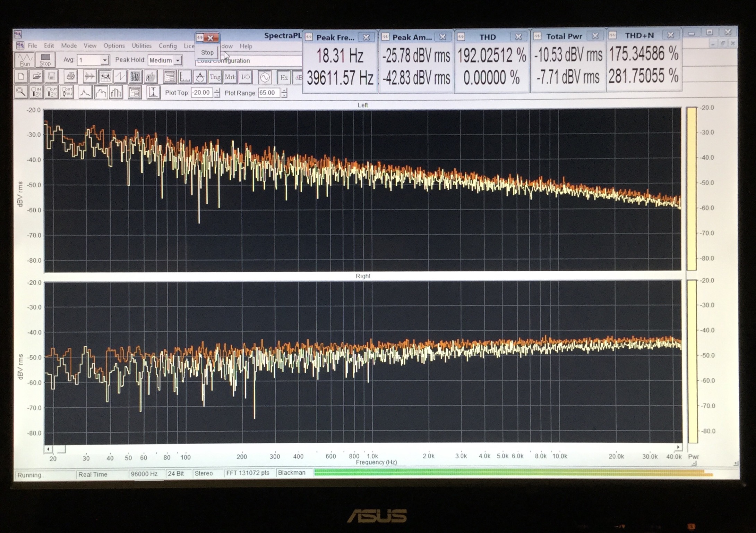756x533 pixels.
Task: Open the Mode menu
Action: click(x=69, y=46)
